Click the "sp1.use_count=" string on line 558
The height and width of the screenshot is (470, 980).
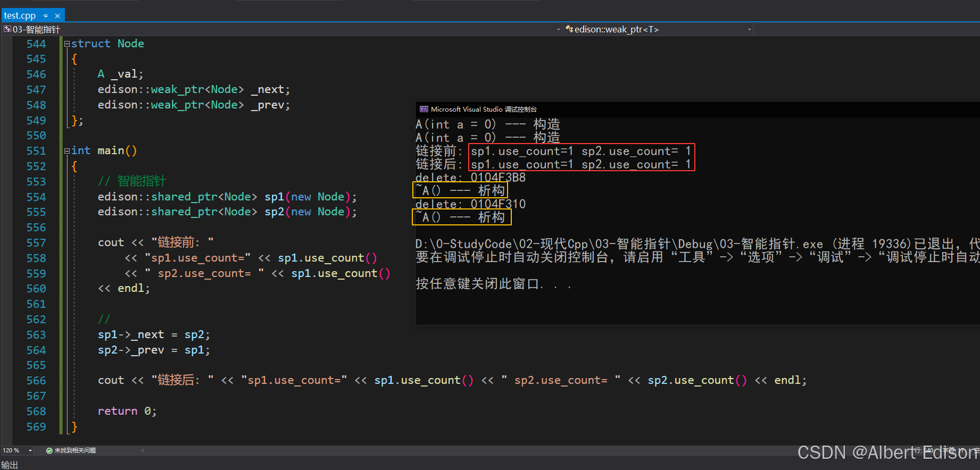(x=197, y=258)
